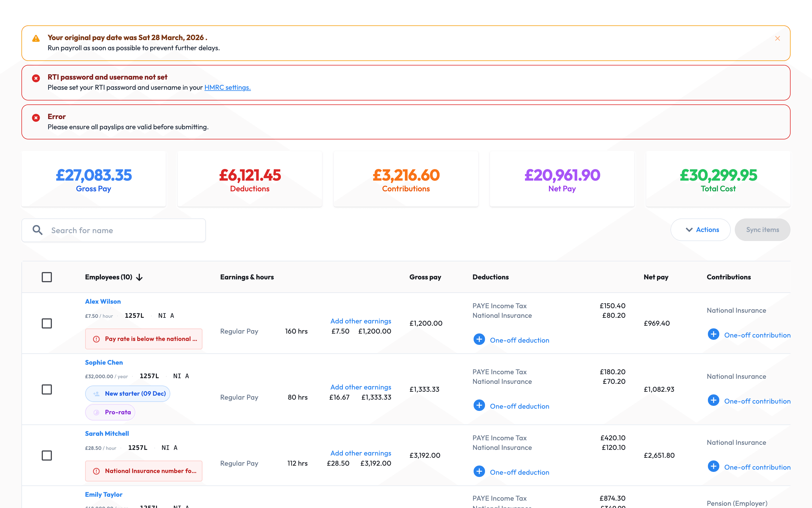Open Sophie Chen's employee profile
The width and height of the screenshot is (812, 508).
point(104,362)
